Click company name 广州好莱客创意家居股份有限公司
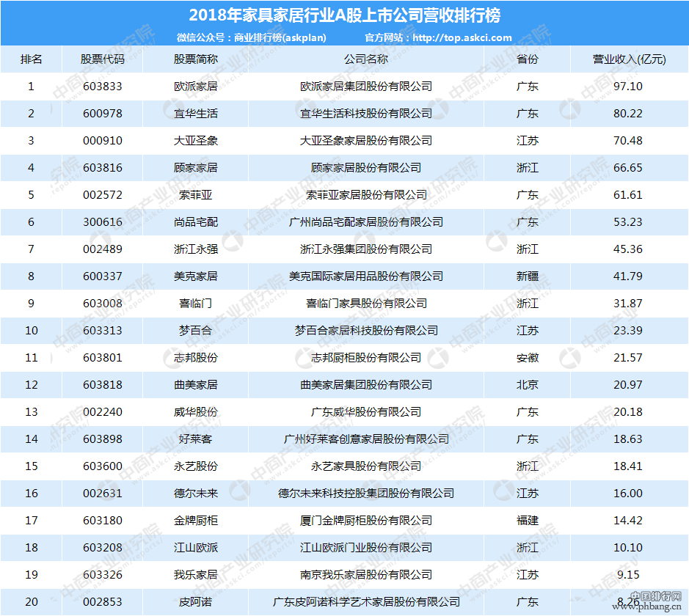Screen dimensions: 689x616 (x=366, y=439)
